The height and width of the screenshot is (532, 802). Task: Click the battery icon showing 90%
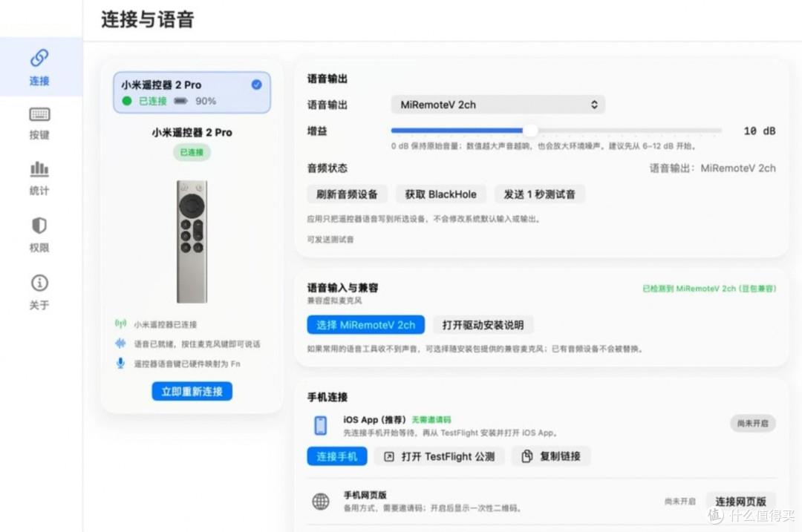pyautogui.click(x=181, y=101)
